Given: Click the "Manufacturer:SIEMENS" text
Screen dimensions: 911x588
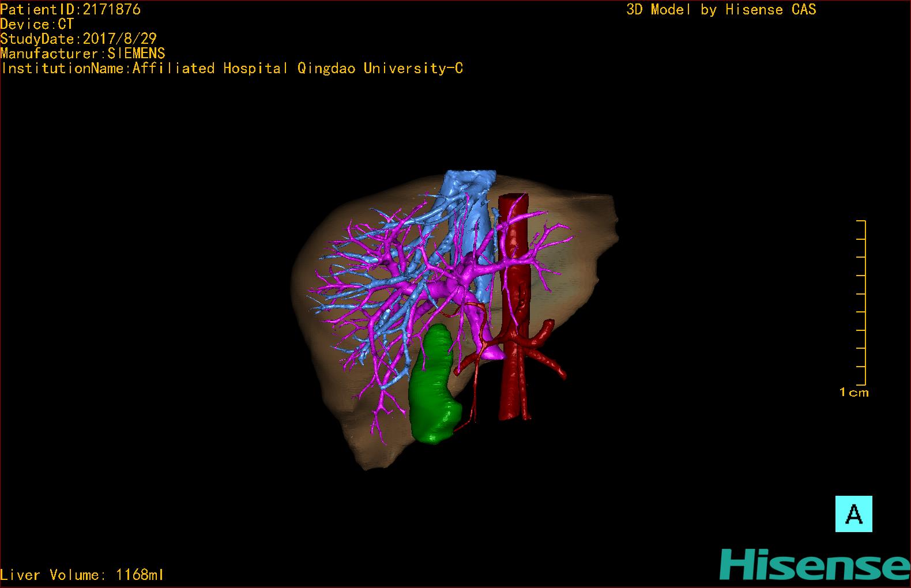Looking at the screenshot, I should pyautogui.click(x=82, y=54).
